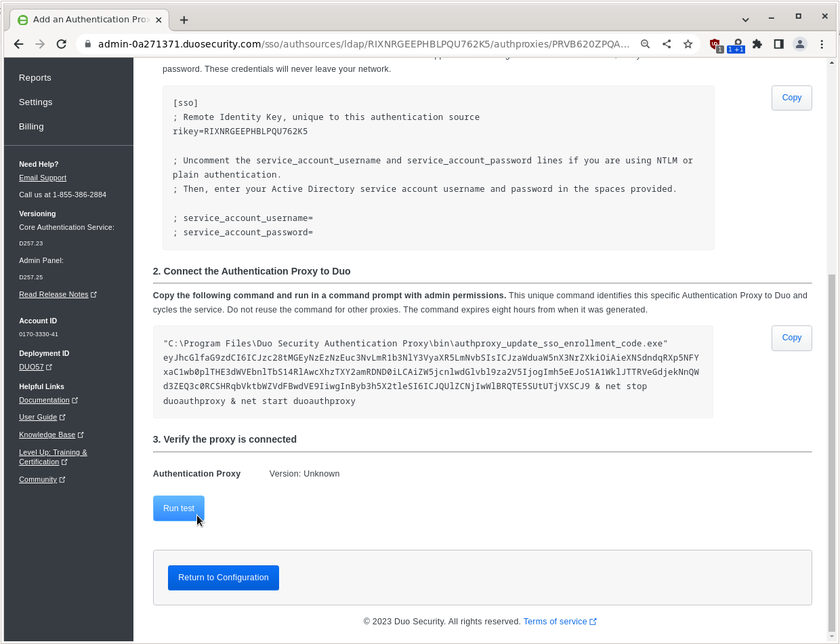
Task: Expand the tab search chevron
Action: 745,20
